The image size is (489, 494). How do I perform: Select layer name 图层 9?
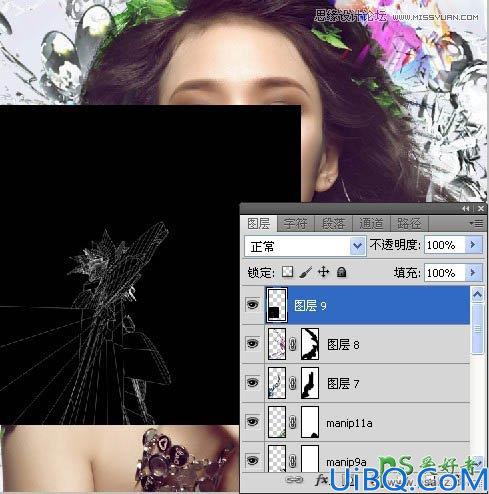point(310,305)
